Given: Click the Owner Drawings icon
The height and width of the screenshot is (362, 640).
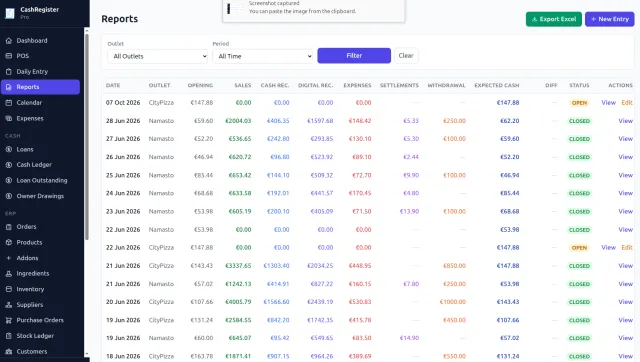Looking at the screenshot, I should click(9, 196).
